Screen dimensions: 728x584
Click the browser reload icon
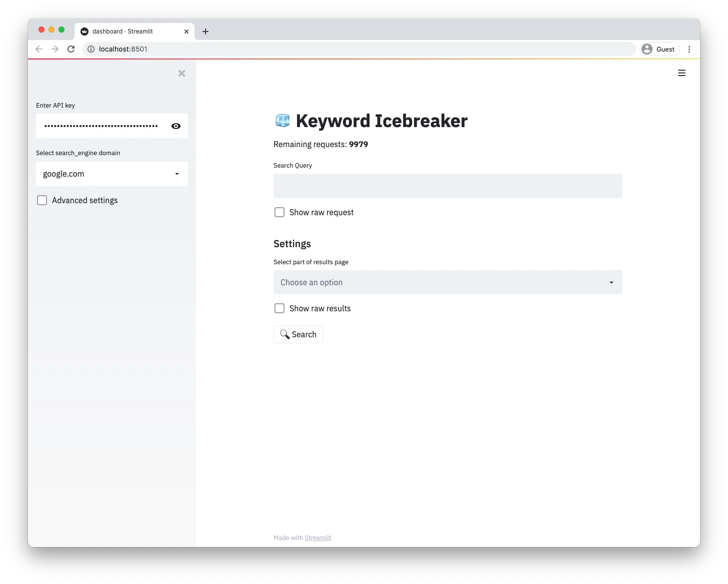(71, 49)
